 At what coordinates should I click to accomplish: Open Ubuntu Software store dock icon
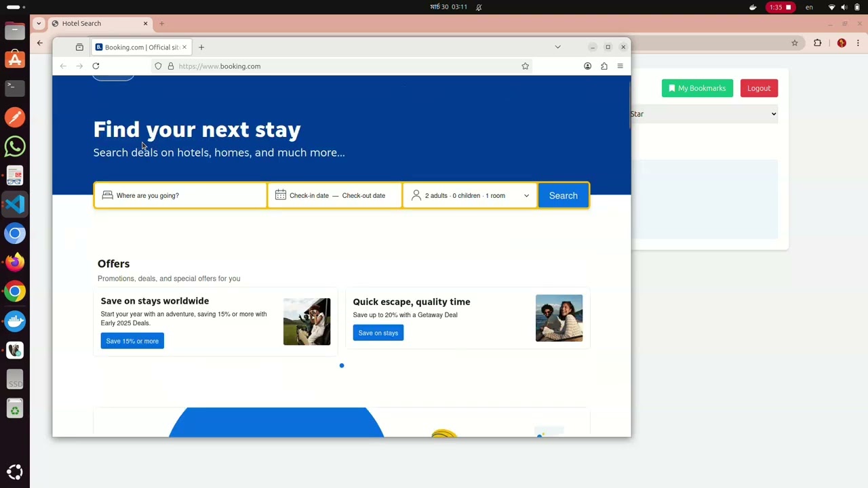click(x=15, y=60)
